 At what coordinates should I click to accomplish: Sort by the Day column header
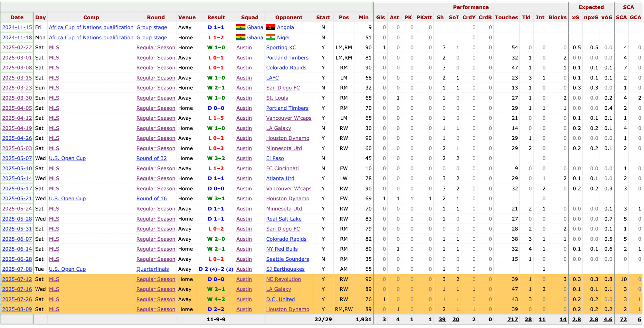(41, 17)
